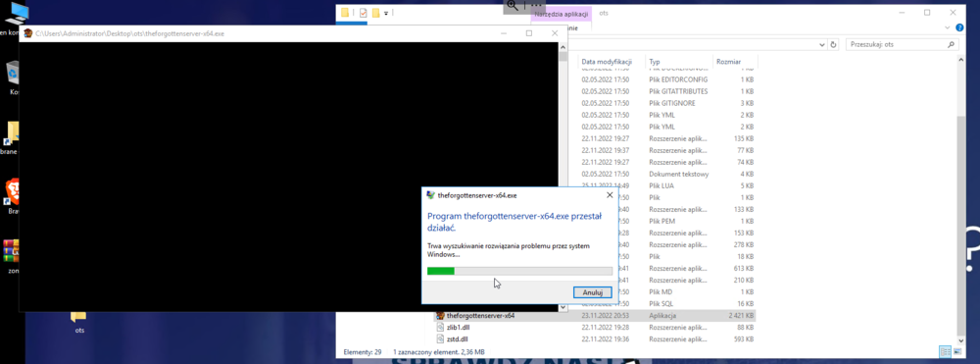Click the Explorer title bar folder icon
This screenshot has width=980, height=364.
[345, 13]
